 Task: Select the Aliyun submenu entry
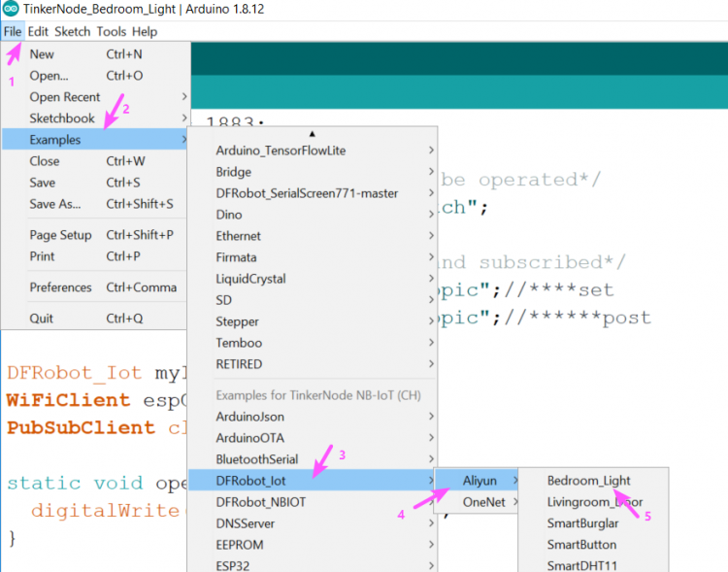pos(477,481)
